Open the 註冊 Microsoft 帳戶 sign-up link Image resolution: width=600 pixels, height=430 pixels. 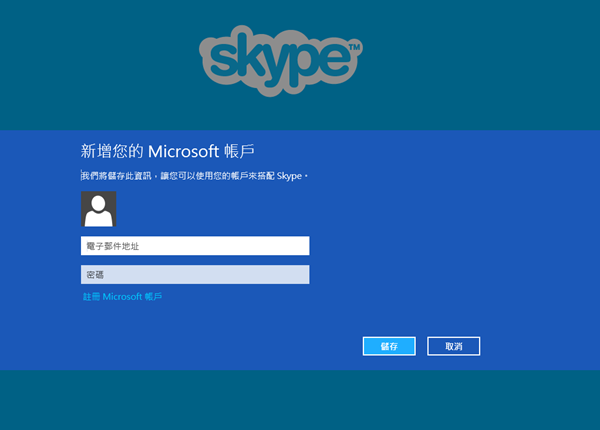122,297
